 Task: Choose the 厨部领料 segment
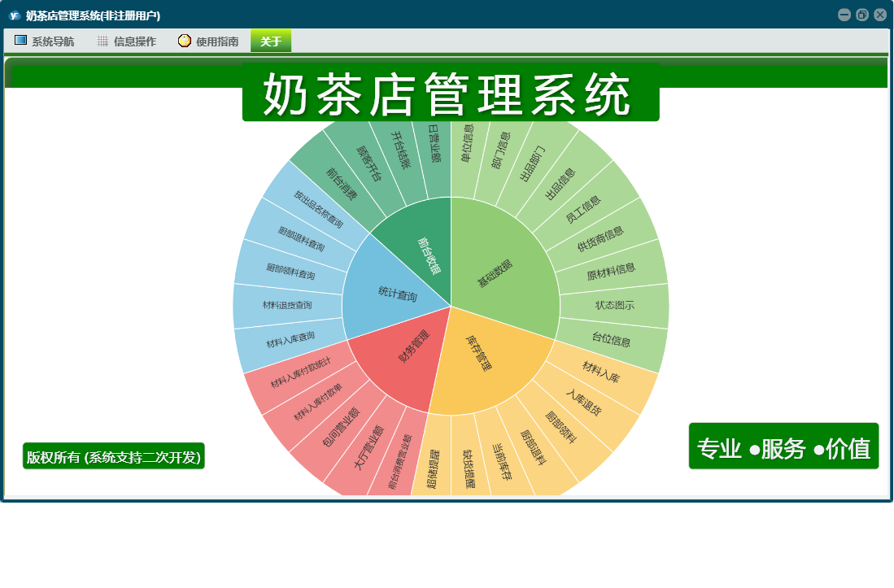click(560, 427)
